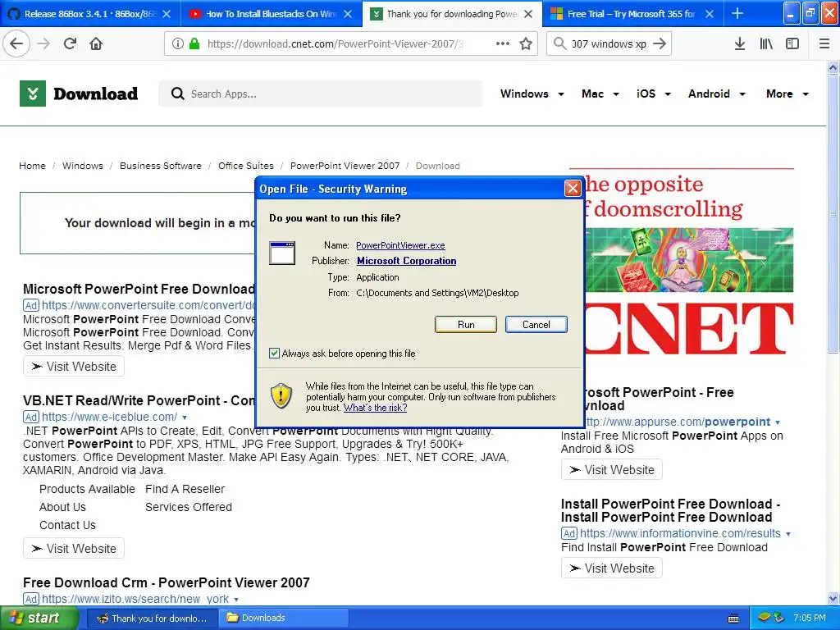
Task: Show site information icon in address bar
Action: click(x=178, y=43)
